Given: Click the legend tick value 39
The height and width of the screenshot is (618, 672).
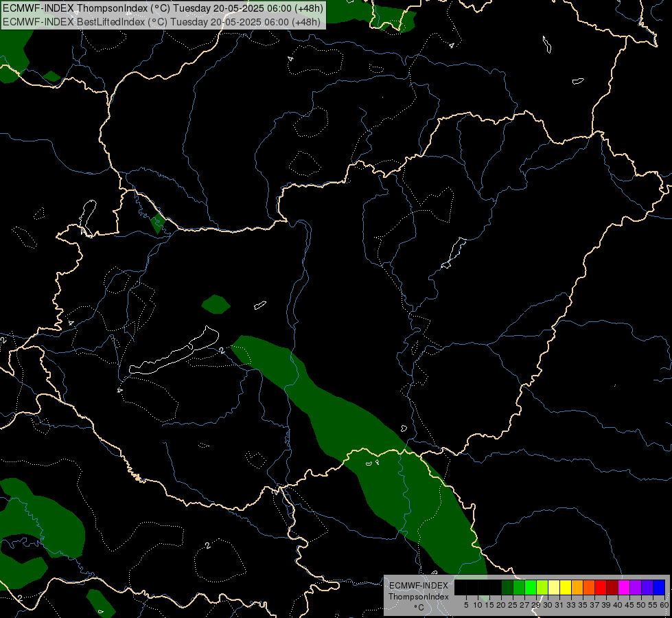Looking at the screenshot, I should 606,605.
